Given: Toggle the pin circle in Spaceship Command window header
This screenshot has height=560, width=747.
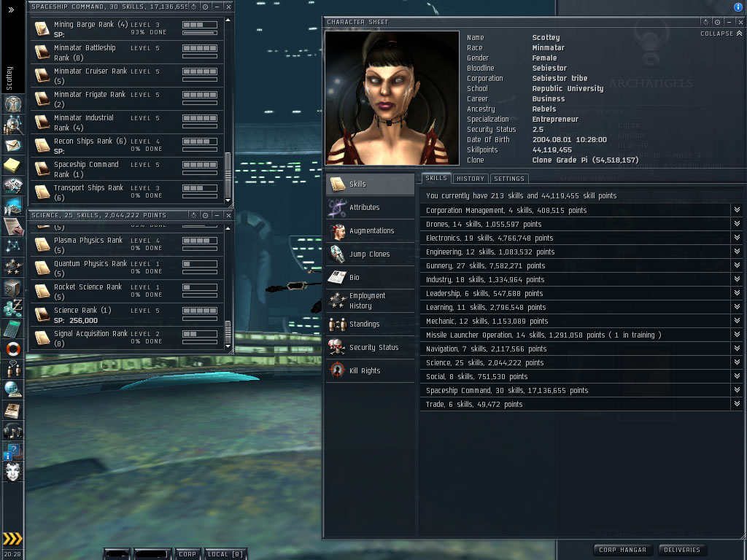Looking at the screenshot, I should click(x=205, y=7).
